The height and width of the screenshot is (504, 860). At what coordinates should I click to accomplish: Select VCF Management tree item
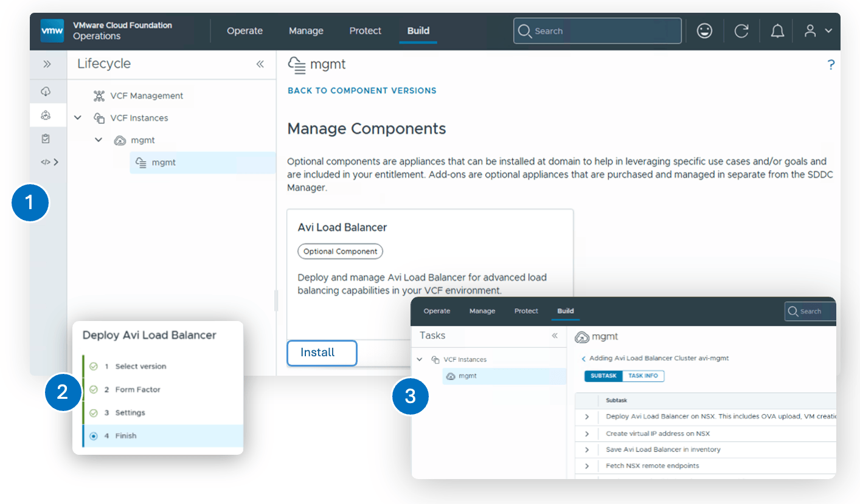click(147, 95)
